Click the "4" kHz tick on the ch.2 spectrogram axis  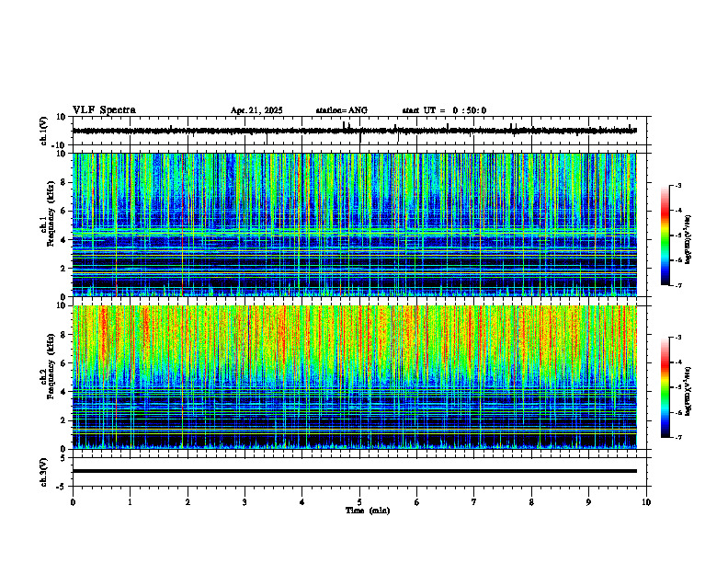coord(64,392)
